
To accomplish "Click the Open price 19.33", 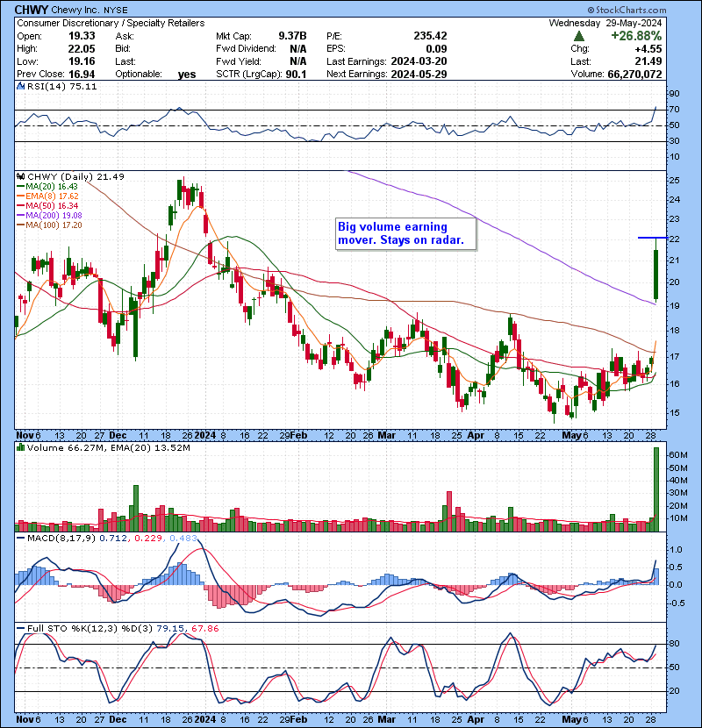I will [x=82, y=36].
